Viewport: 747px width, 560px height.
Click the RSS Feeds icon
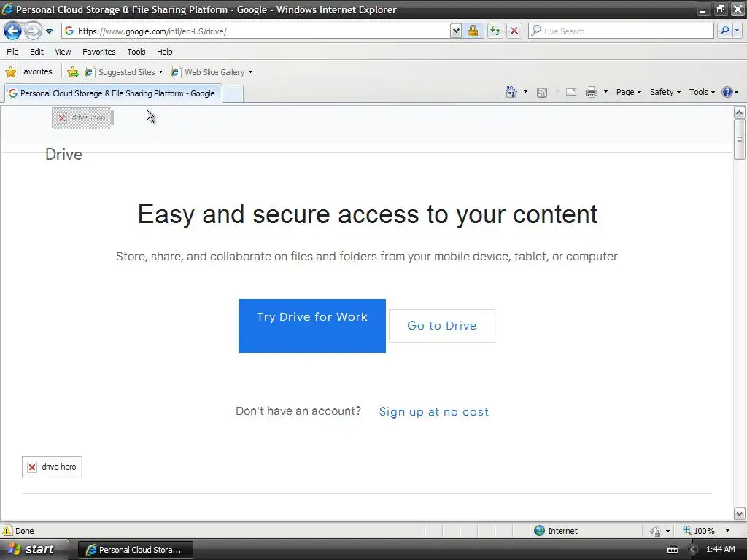[542, 93]
